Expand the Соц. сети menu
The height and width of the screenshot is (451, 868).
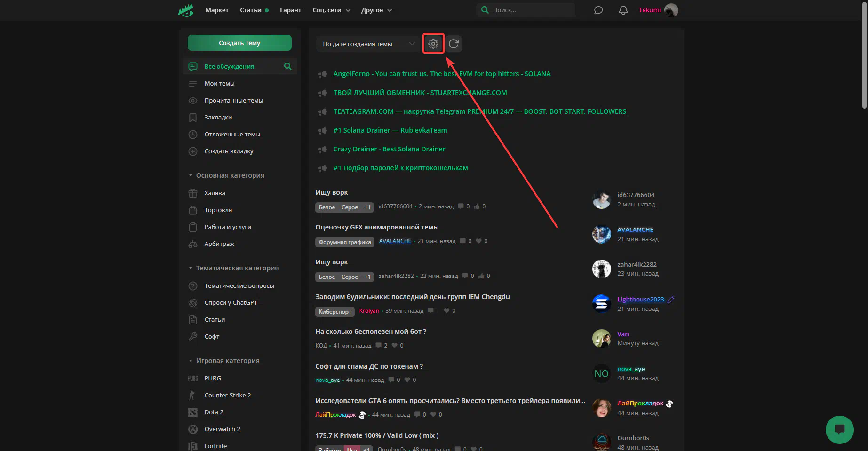[331, 10]
